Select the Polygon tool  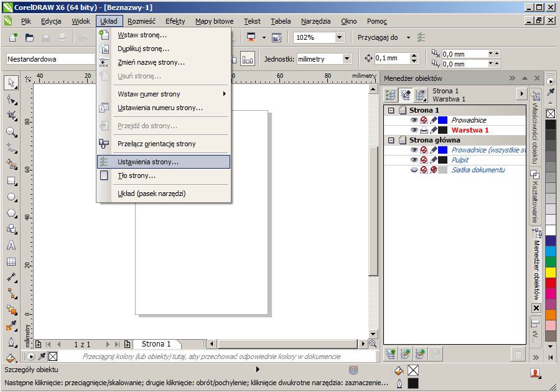click(x=11, y=213)
